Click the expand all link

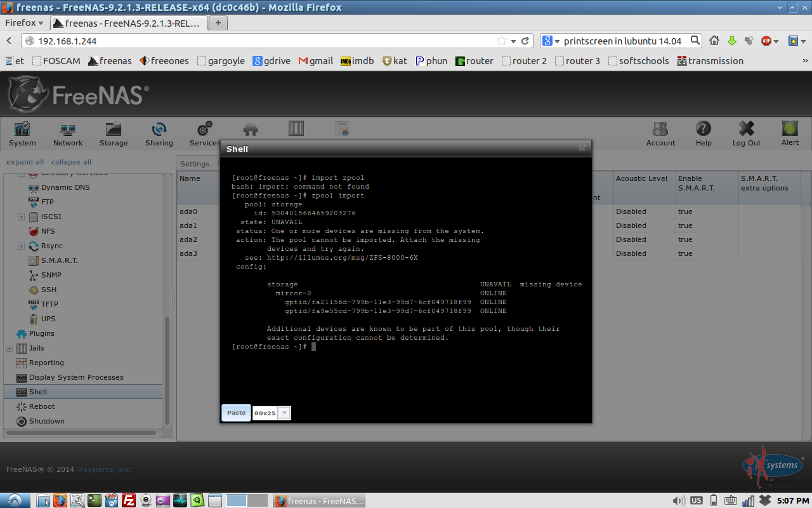(x=25, y=162)
